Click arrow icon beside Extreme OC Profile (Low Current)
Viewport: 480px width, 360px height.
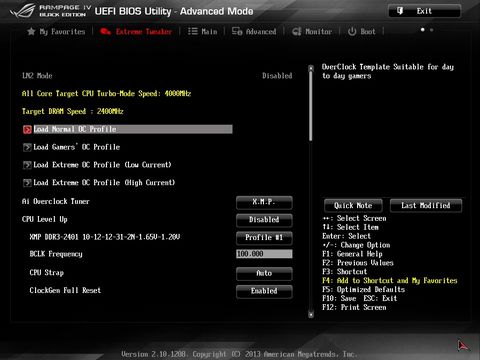tap(27, 165)
